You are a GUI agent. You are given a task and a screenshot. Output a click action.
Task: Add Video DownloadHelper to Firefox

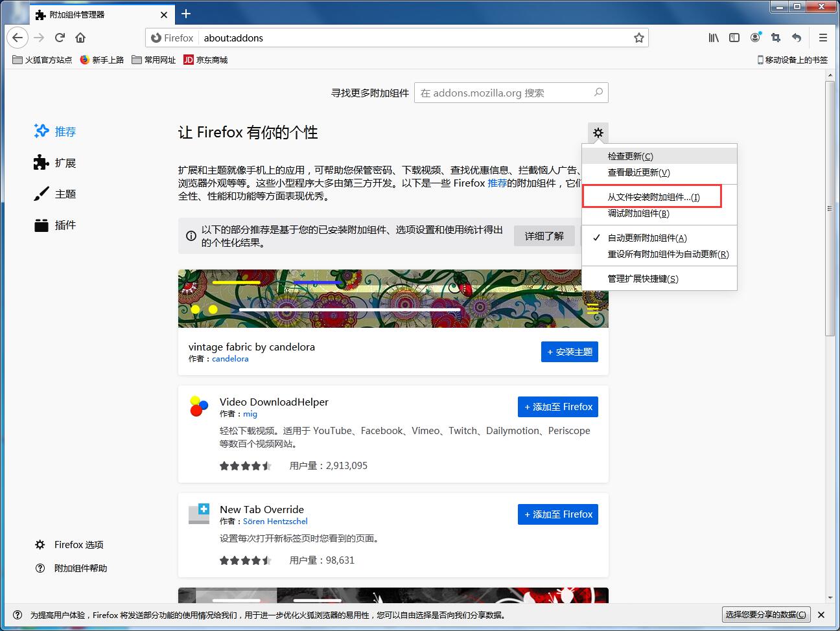point(557,406)
